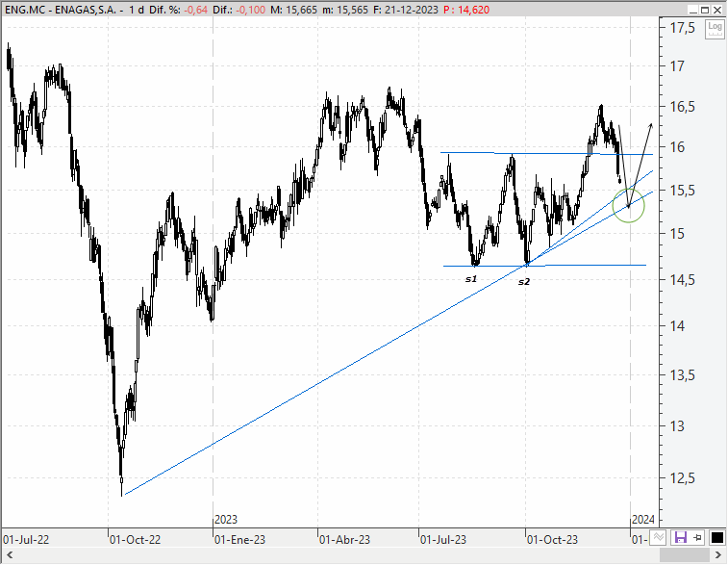Click the horizontal scrollbar thumb
The image size is (728, 565).
(x=685, y=554)
